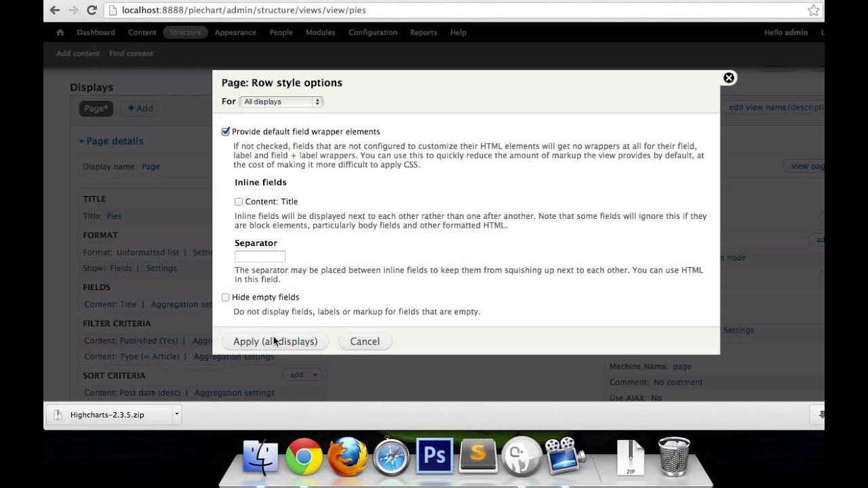
Task: Open the Help admin menu
Action: 458,33
